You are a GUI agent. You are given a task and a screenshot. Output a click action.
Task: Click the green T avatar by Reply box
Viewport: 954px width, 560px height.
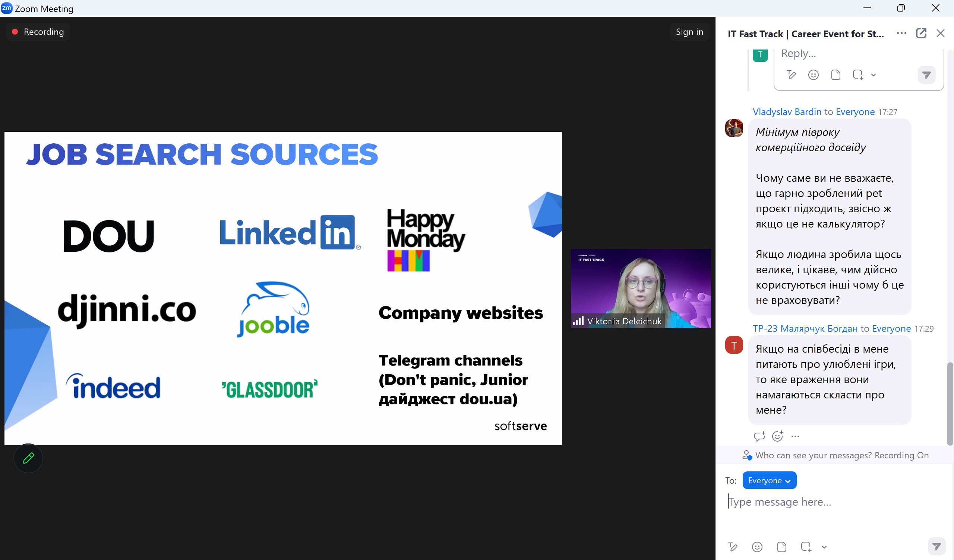point(760,54)
